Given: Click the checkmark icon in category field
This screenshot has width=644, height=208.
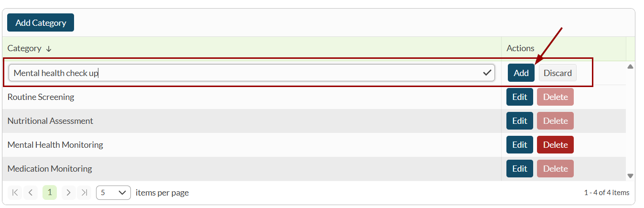Looking at the screenshot, I should point(487,73).
